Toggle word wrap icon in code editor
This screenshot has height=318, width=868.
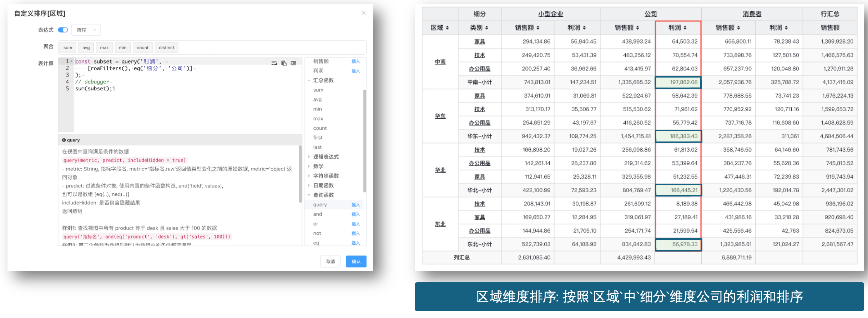click(274, 63)
